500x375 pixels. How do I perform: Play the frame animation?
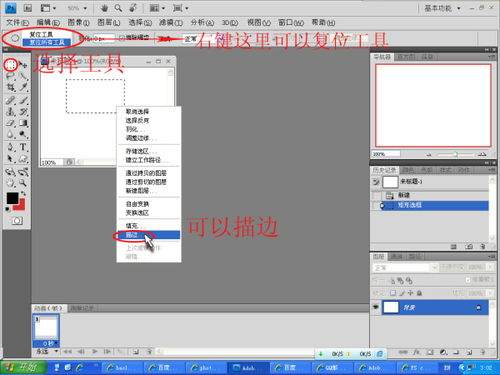[95, 351]
